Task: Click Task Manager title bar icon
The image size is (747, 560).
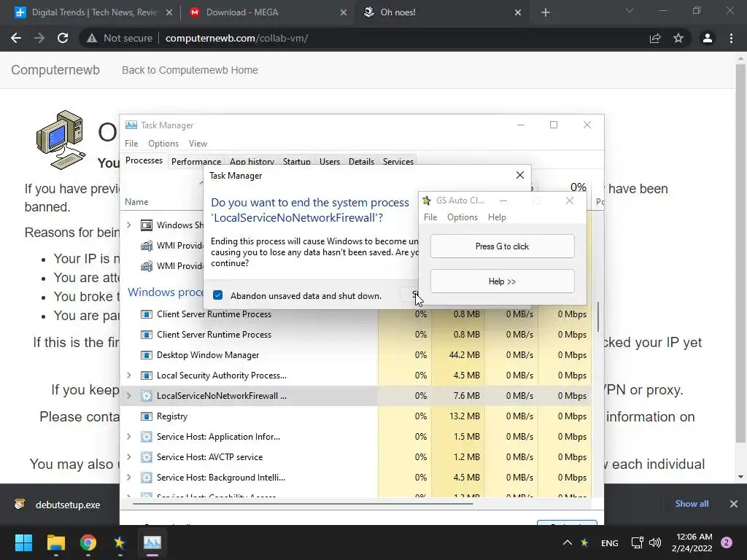Action: pyautogui.click(x=131, y=125)
